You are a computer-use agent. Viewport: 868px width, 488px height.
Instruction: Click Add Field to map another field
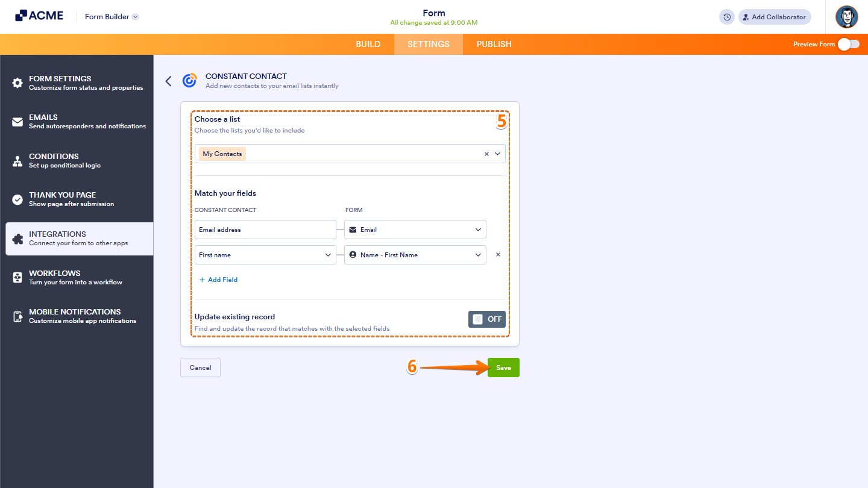point(218,280)
